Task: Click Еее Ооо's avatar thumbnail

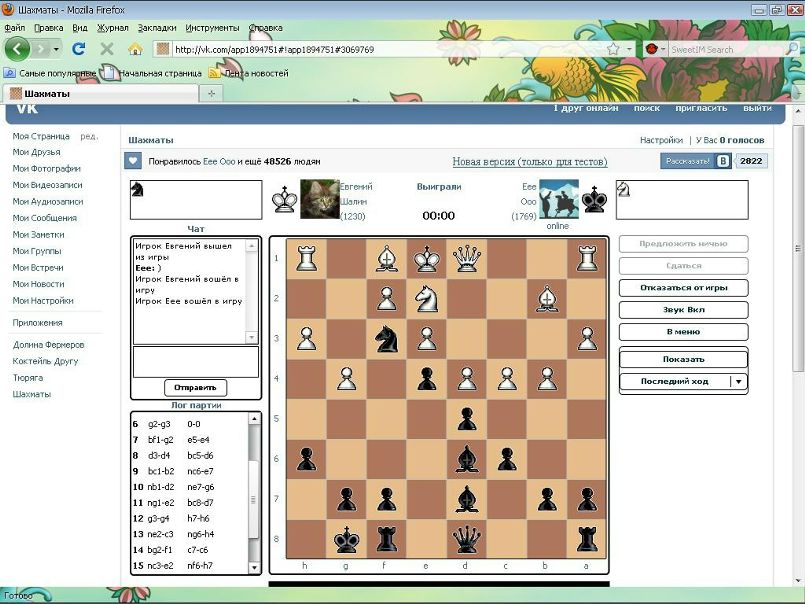Action: [x=559, y=199]
